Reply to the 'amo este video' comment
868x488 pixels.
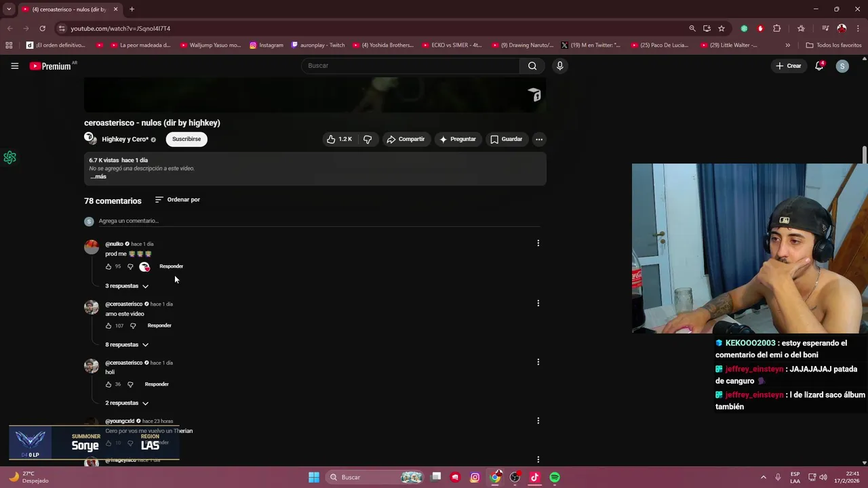[159, 326]
